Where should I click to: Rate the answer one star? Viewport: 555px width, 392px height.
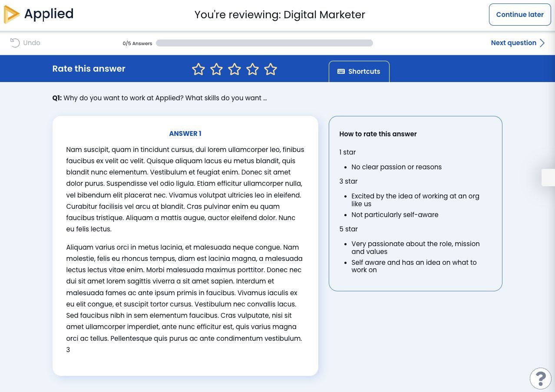click(x=198, y=69)
